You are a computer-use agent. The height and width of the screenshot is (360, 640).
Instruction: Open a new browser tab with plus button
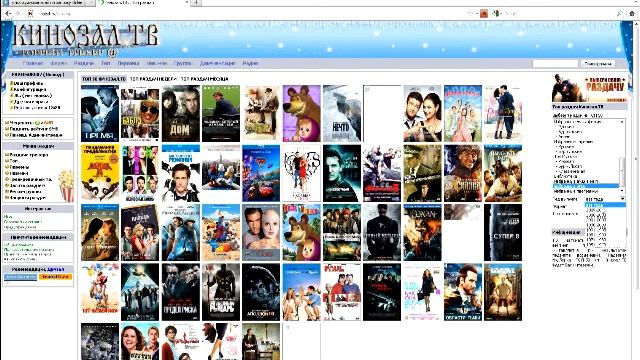pyautogui.click(x=196, y=2)
